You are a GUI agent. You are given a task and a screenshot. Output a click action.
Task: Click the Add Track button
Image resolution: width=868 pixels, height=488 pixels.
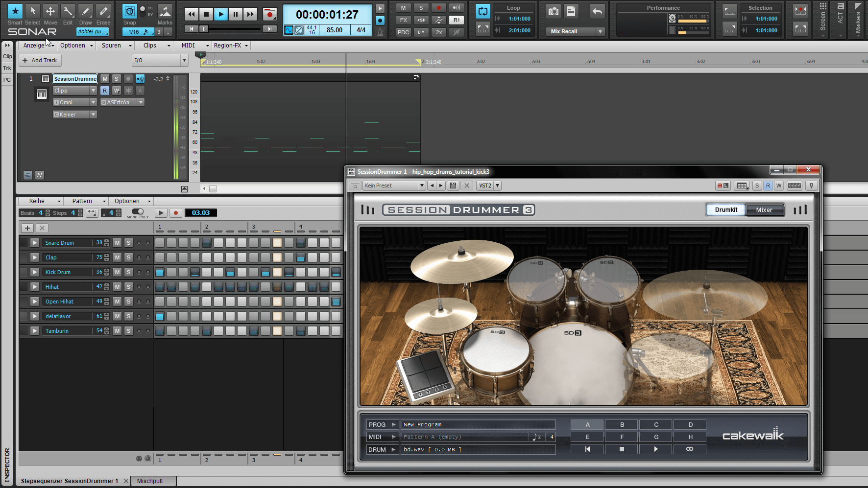pos(40,60)
